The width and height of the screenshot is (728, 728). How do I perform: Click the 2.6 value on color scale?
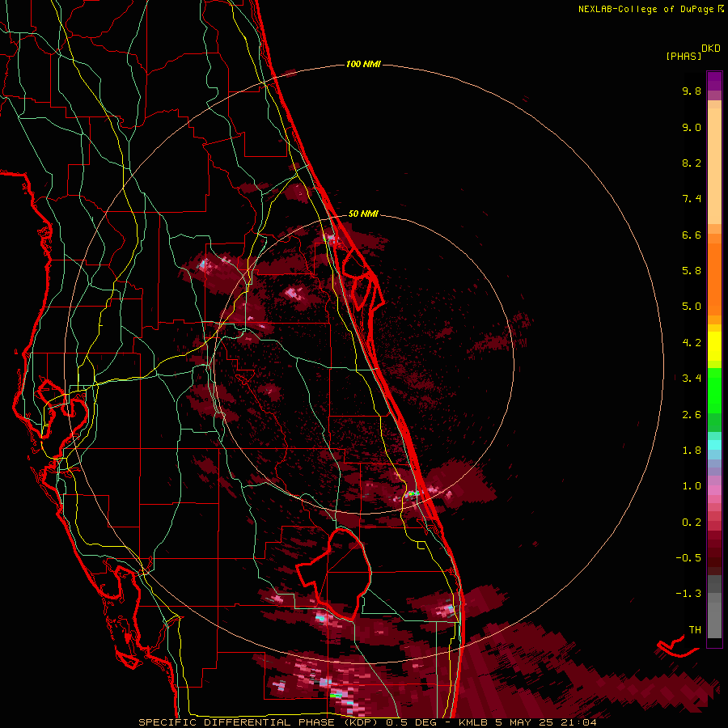692,415
